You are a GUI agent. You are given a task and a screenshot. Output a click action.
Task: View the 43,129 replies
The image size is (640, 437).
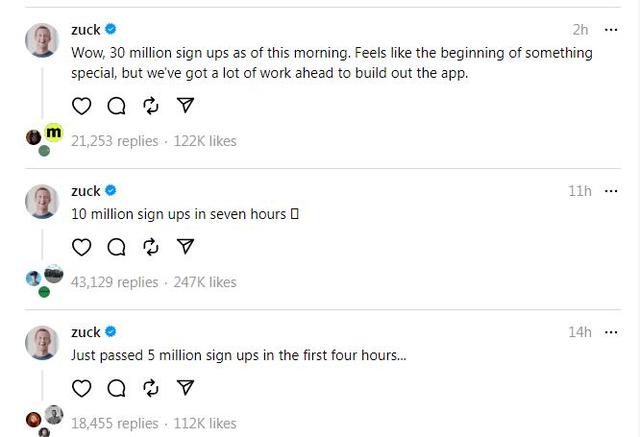coord(114,282)
